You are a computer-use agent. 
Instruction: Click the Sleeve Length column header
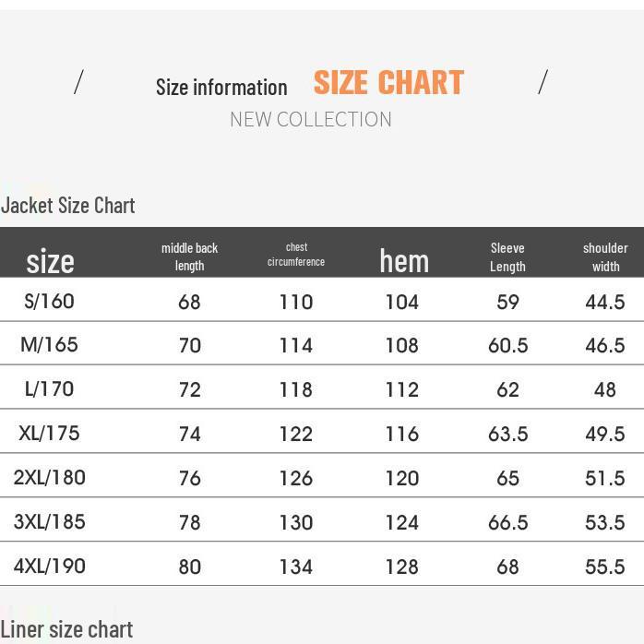point(507,256)
